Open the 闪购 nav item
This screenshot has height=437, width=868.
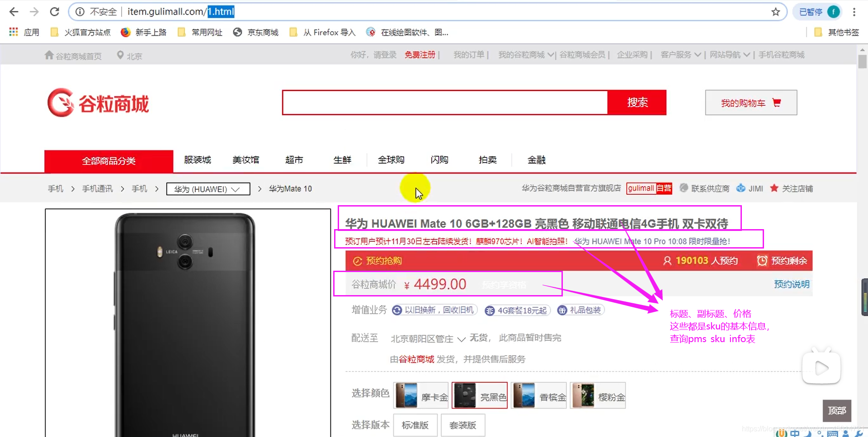(x=439, y=160)
